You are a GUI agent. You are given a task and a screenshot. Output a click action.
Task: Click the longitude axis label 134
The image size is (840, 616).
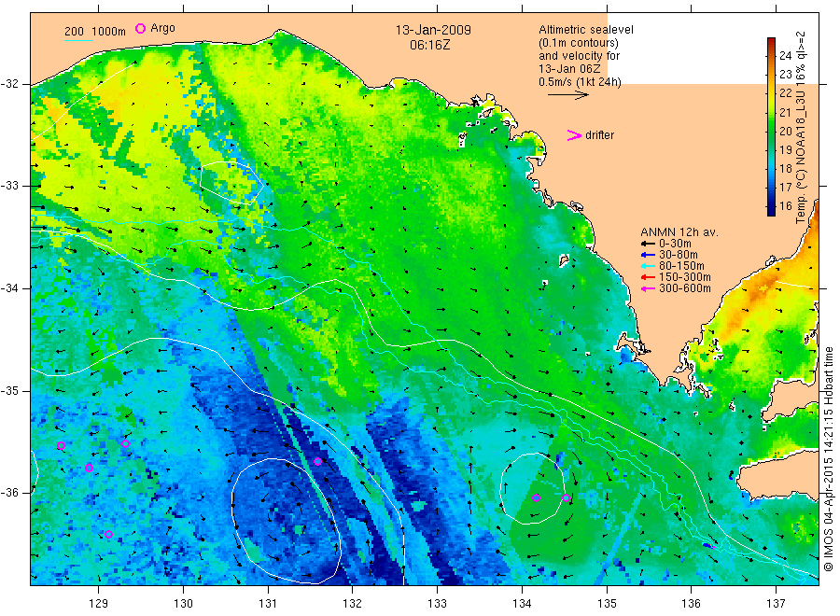pyautogui.click(x=522, y=604)
